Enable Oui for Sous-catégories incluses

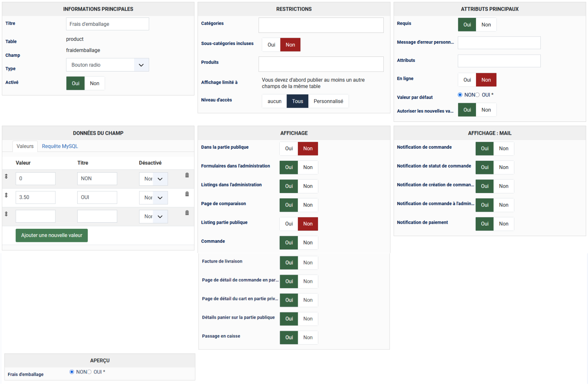click(x=271, y=45)
